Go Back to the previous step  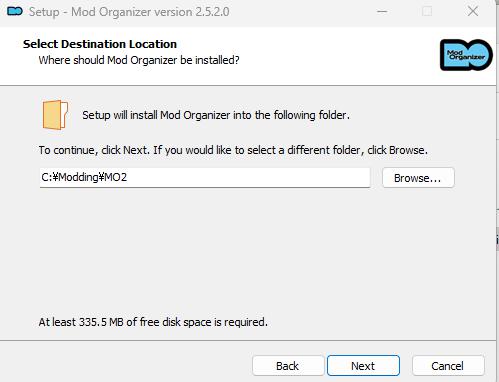point(288,366)
